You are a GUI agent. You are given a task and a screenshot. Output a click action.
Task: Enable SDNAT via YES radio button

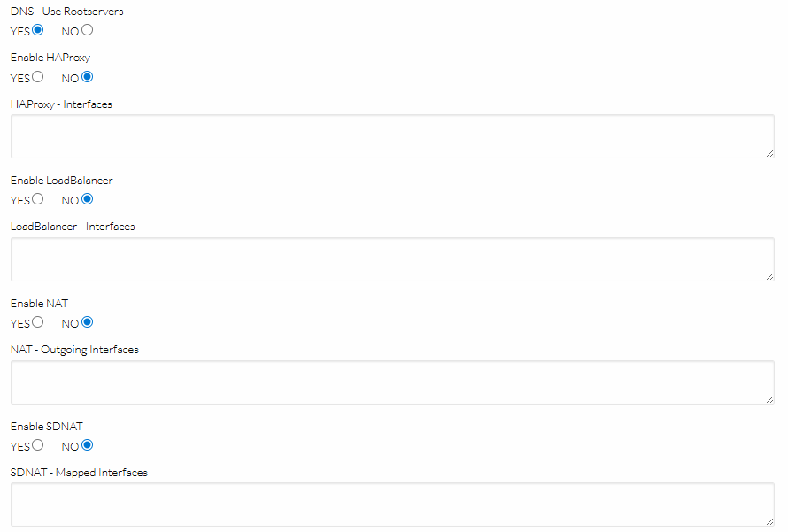(x=38, y=445)
